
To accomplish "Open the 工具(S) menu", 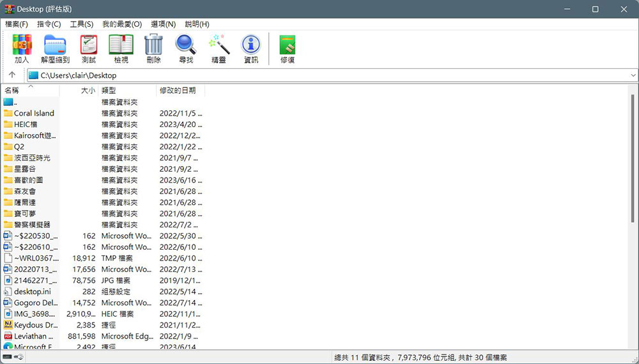I will pyautogui.click(x=82, y=24).
